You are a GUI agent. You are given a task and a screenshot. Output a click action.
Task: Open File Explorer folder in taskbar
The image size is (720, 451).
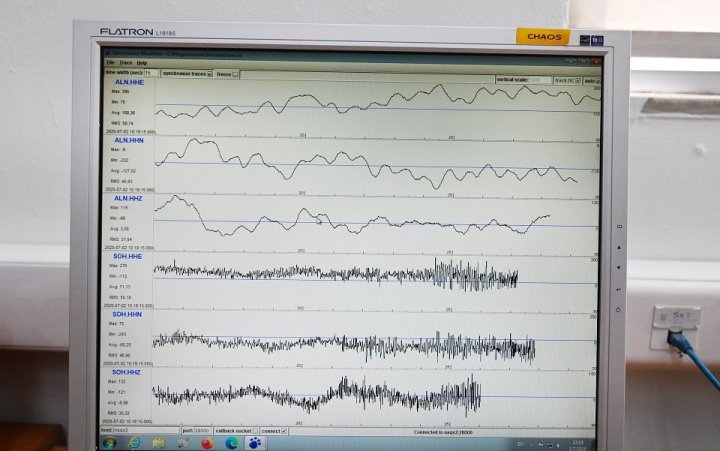[x=158, y=442]
